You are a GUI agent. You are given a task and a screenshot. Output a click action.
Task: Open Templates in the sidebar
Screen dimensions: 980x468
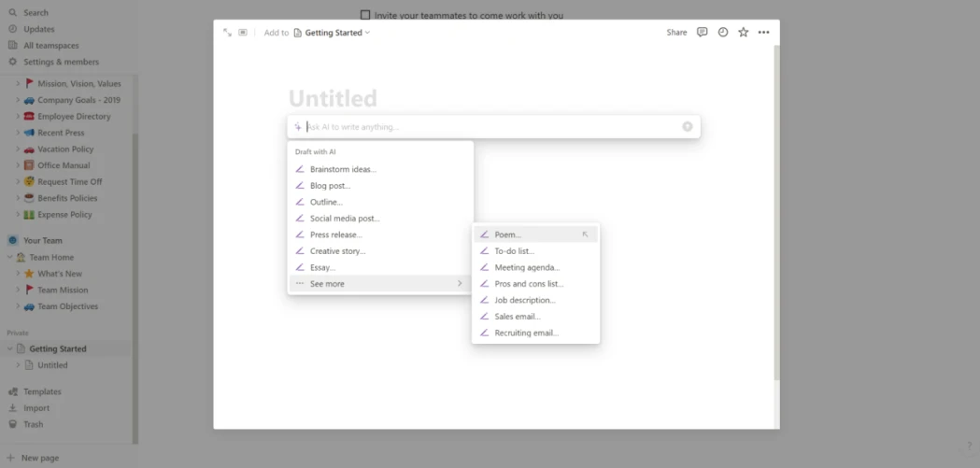coord(42,391)
